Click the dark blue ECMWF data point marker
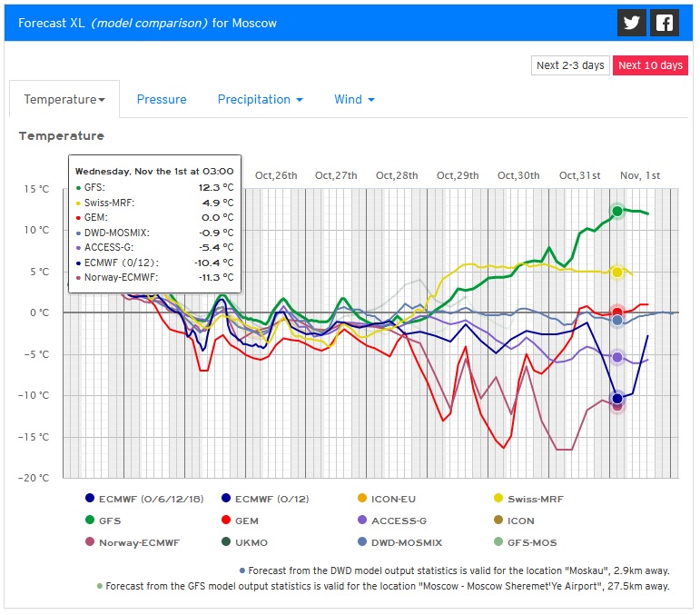The image size is (700, 615). [617, 399]
